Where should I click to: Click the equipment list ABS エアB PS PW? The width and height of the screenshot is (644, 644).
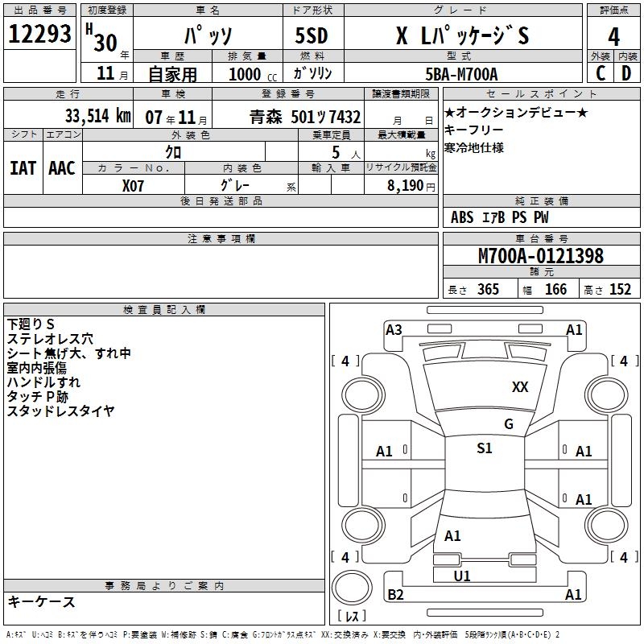click(499, 217)
